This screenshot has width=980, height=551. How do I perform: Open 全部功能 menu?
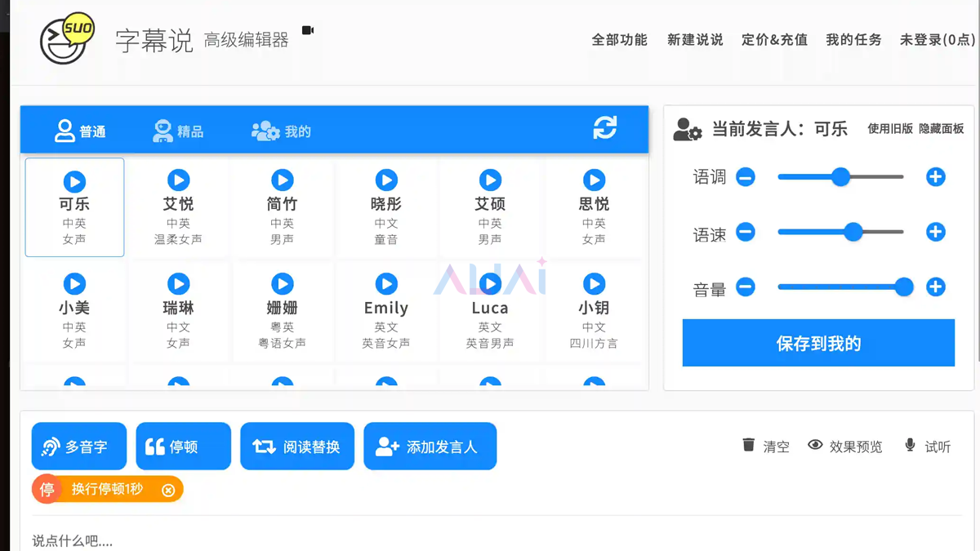[x=619, y=40]
